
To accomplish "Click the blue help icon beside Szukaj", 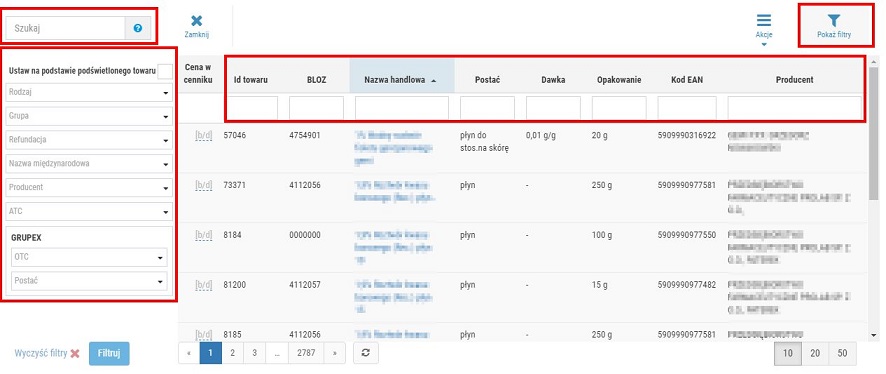I will point(138,28).
